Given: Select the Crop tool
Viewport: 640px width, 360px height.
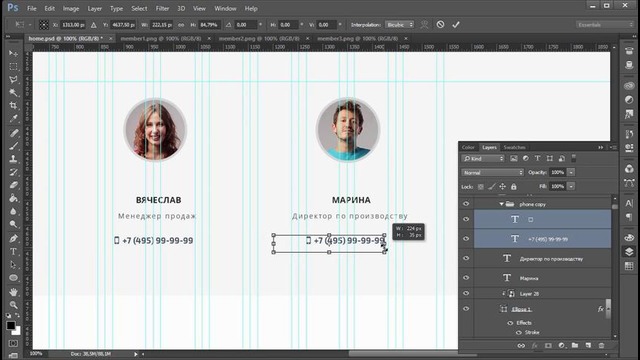Looking at the screenshot, I should (13, 106).
